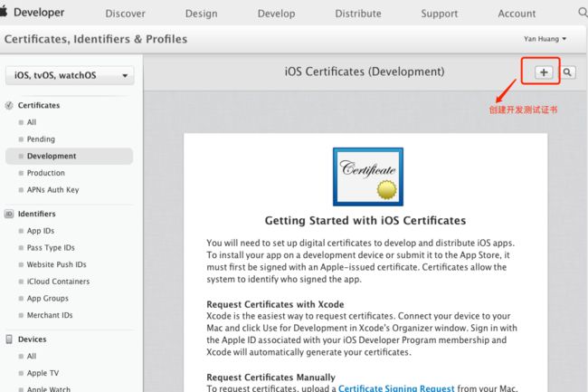Screen dimensions: 588x392
Task: Click the Request Certificates with Xcode heading
Action: pos(275,304)
